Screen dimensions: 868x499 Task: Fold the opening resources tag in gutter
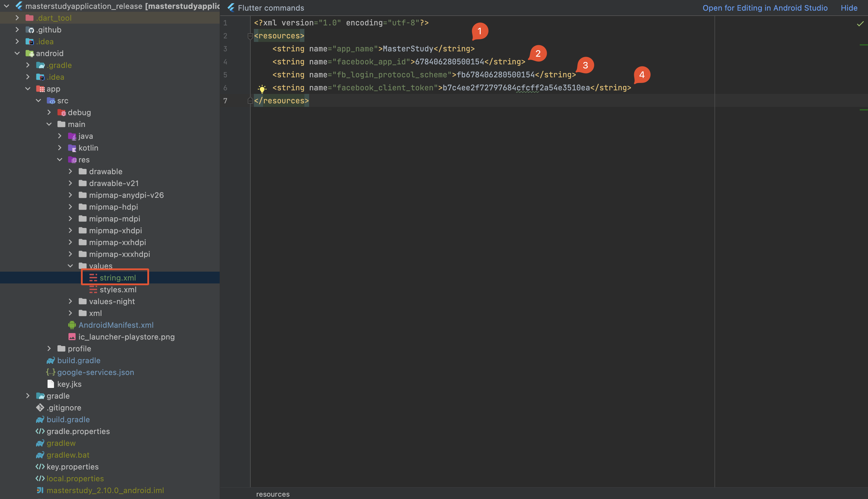pyautogui.click(x=250, y=36)
